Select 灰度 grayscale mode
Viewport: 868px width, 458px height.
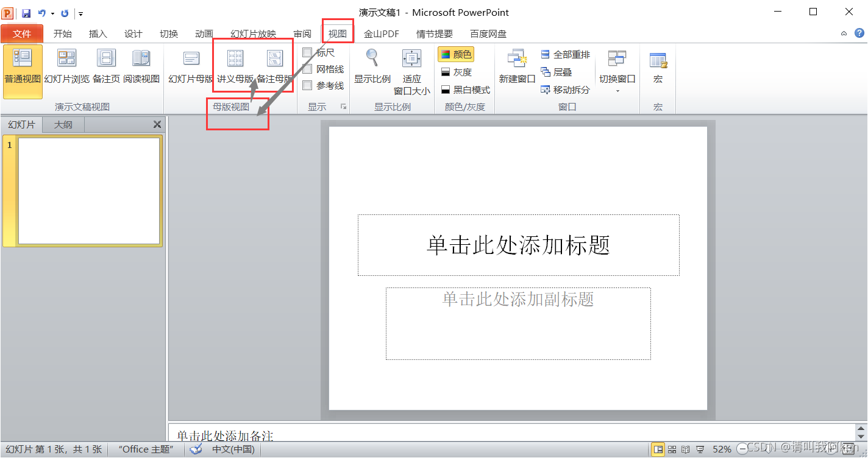point(456,72)
